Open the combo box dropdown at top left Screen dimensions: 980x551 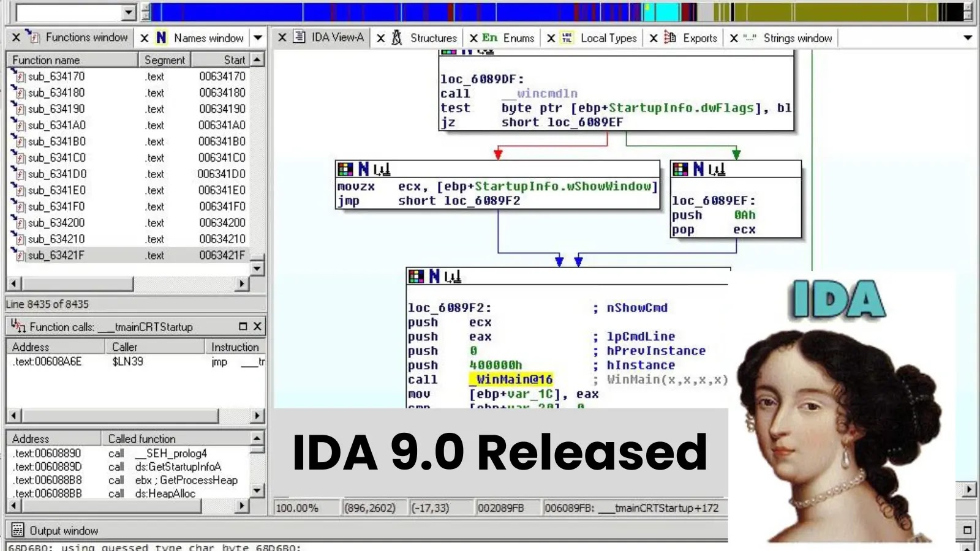tap(129, 12)
